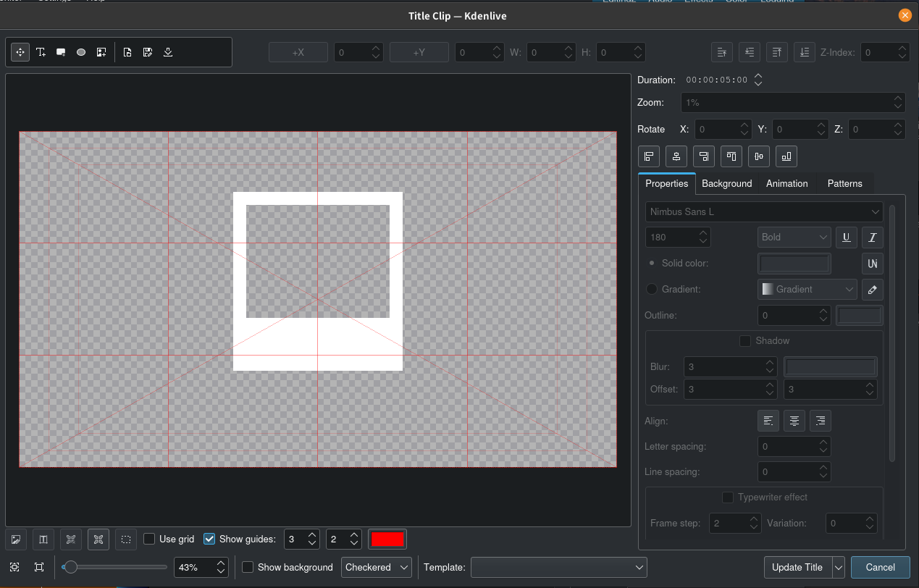Click the Z-Index value field
Viewport: 919px width, 588px height.
click(884, 52)
